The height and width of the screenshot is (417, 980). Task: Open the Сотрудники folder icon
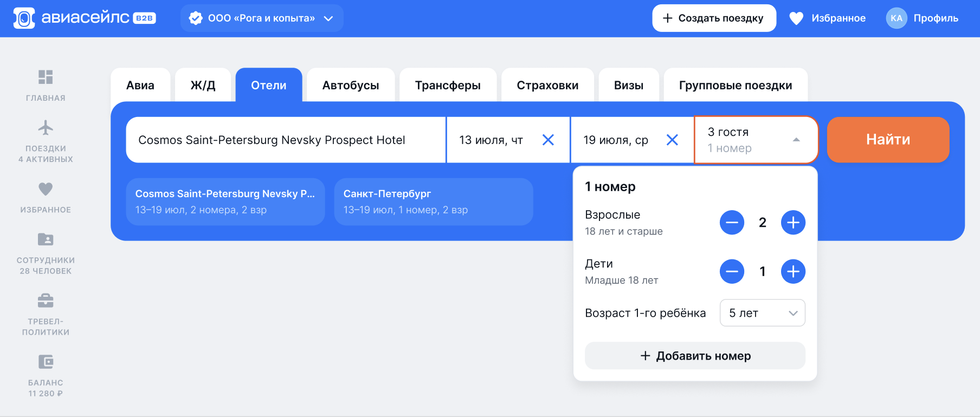tap(46, 239)
